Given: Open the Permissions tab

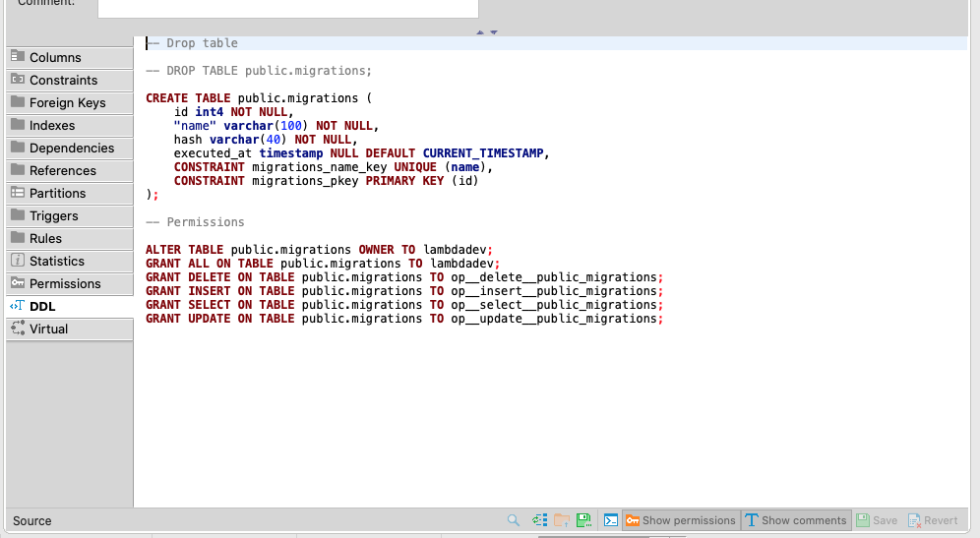Looking at the screenshot, I should 70,283.
